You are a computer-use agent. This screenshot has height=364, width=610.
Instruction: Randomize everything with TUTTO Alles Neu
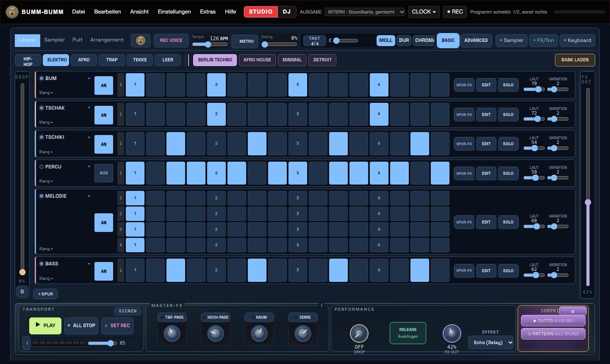(553, 321)
